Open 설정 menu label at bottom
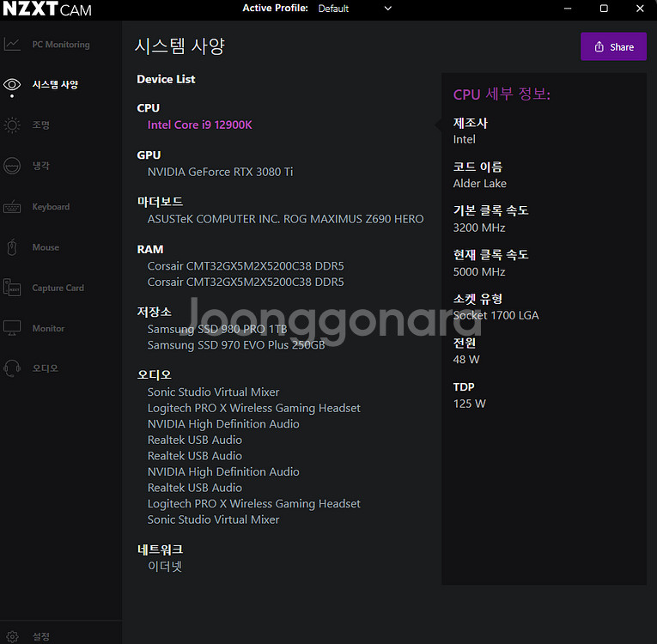 pos(41,637)
